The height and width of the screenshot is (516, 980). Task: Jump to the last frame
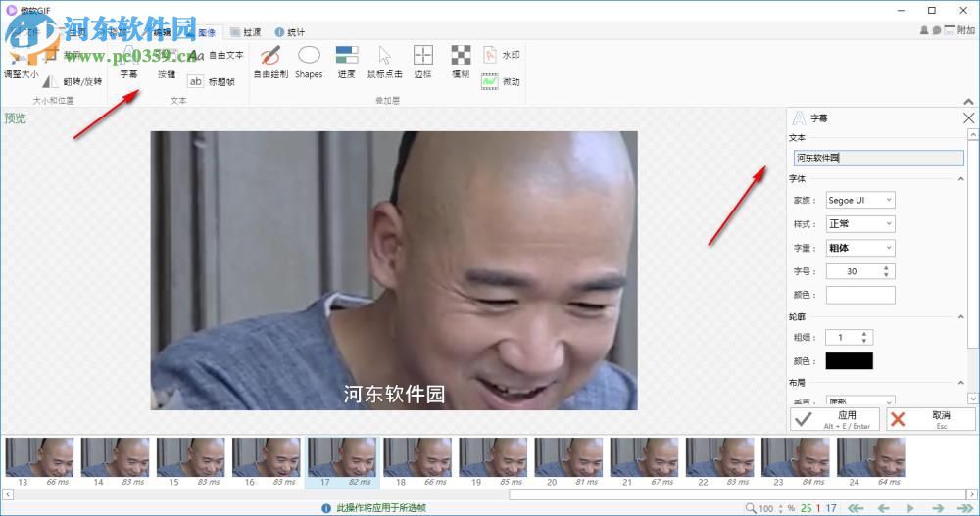pyautogui.click(x=965, y=508)
